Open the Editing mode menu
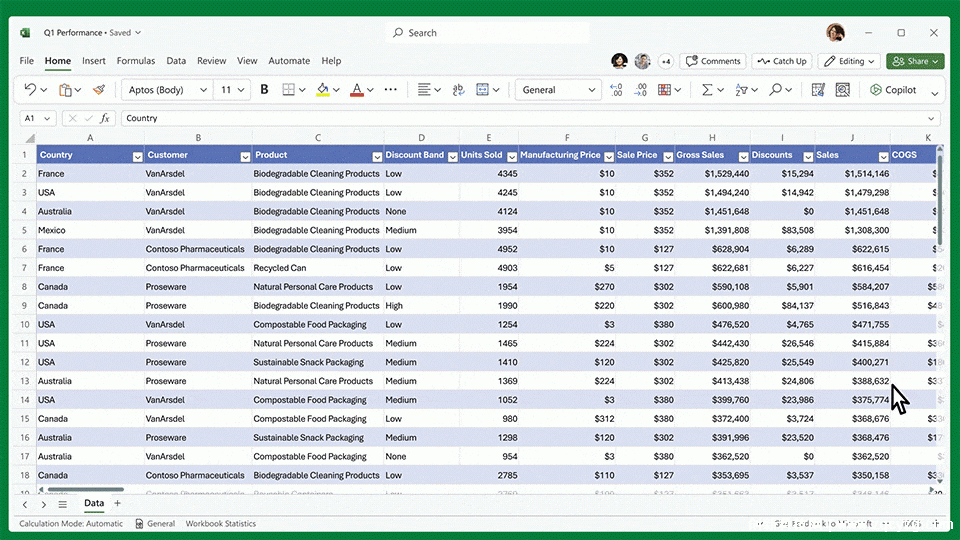 849,61
